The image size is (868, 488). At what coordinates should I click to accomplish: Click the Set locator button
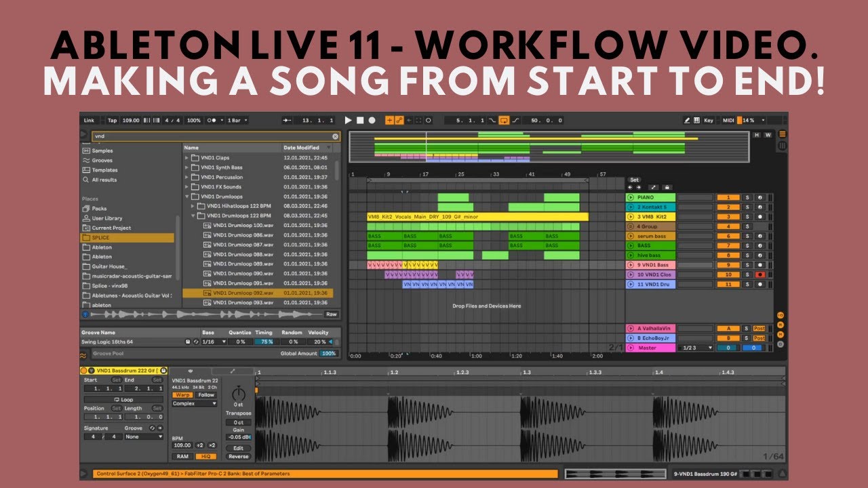point(635,180)
